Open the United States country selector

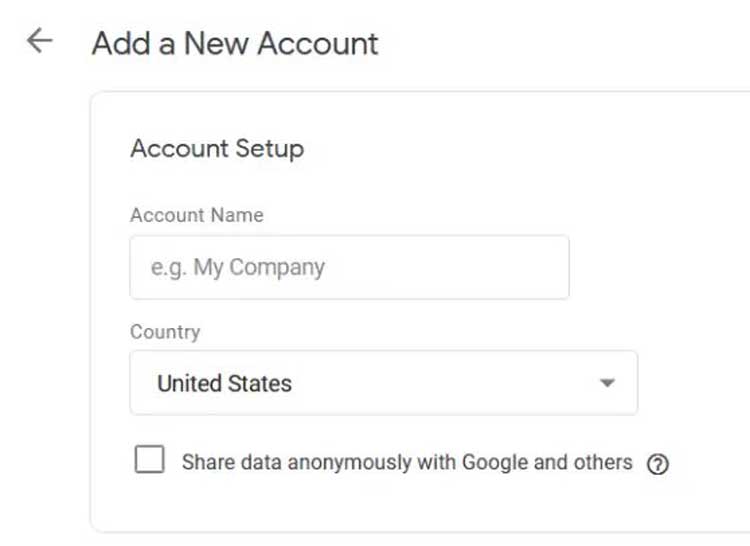384,382
